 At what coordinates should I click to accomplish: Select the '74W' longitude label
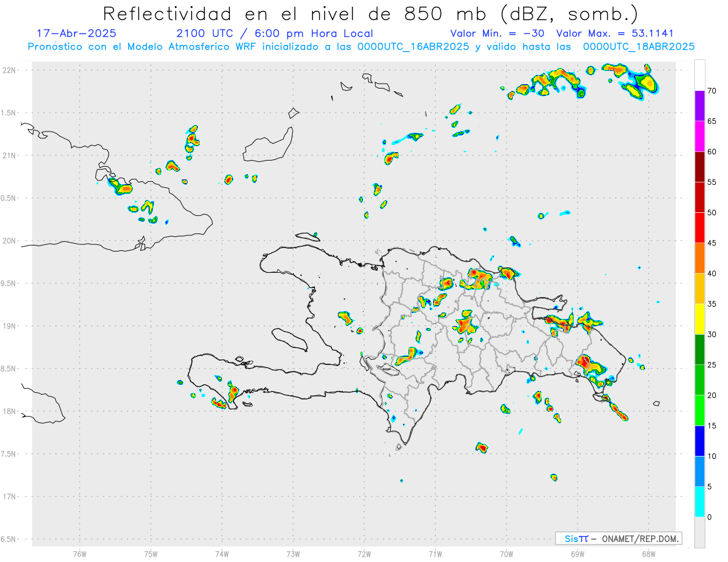tap(222, 554)
